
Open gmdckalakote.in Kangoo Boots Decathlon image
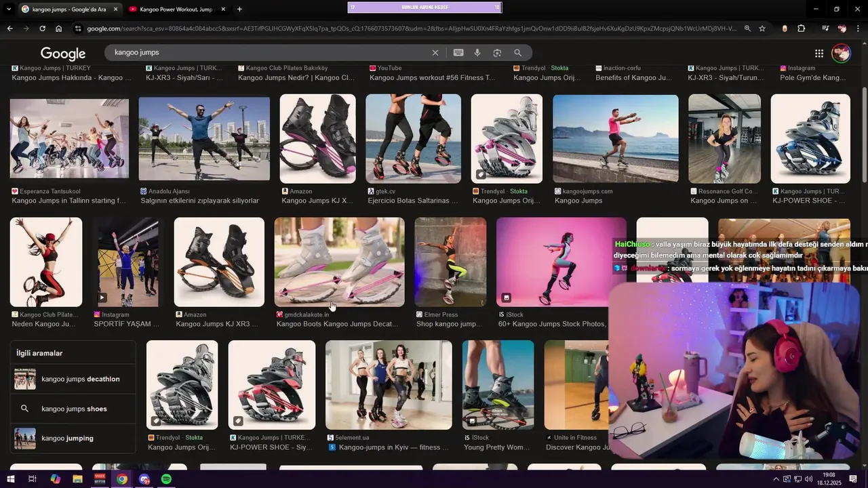tap(339, 262)
